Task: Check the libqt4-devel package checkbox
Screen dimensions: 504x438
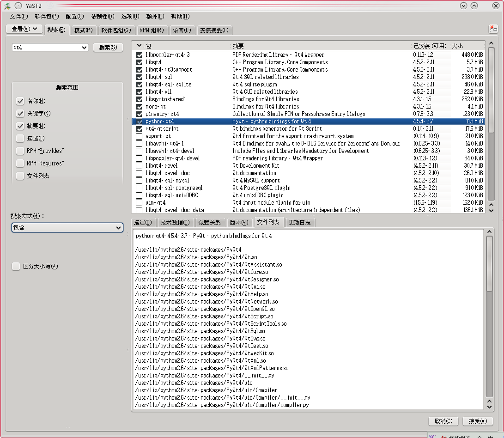Action: coord(139,166)
